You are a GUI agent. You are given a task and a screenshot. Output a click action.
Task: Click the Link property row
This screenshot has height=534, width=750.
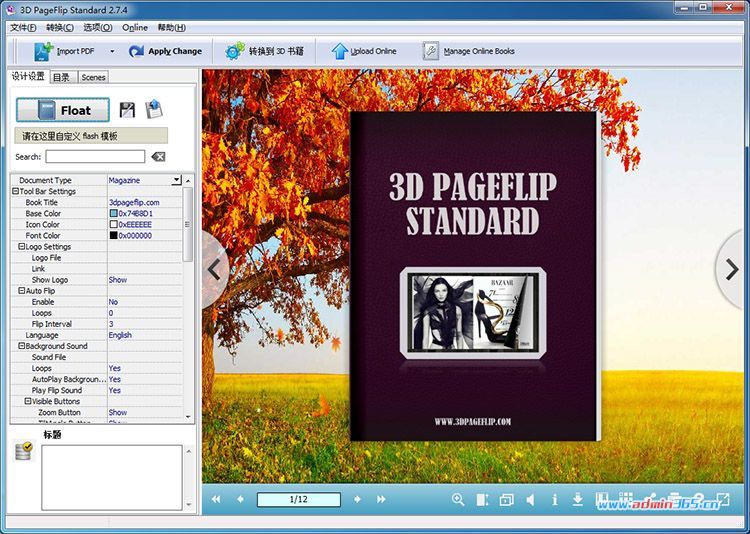pos(97,268)
